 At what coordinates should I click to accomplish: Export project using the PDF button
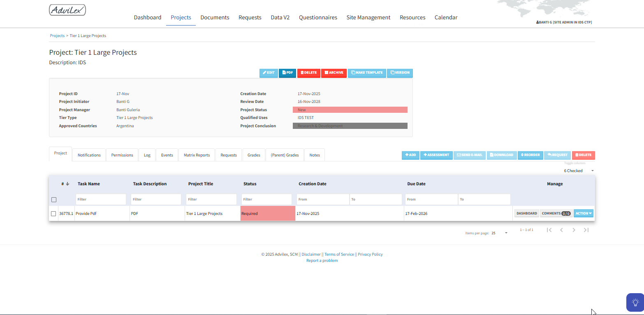287,73
